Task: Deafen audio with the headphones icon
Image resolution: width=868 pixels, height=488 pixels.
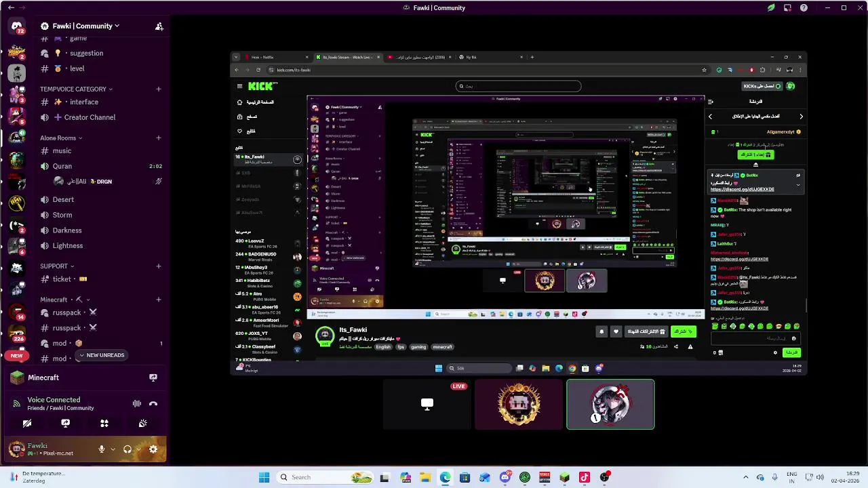Action: [127, 449]
